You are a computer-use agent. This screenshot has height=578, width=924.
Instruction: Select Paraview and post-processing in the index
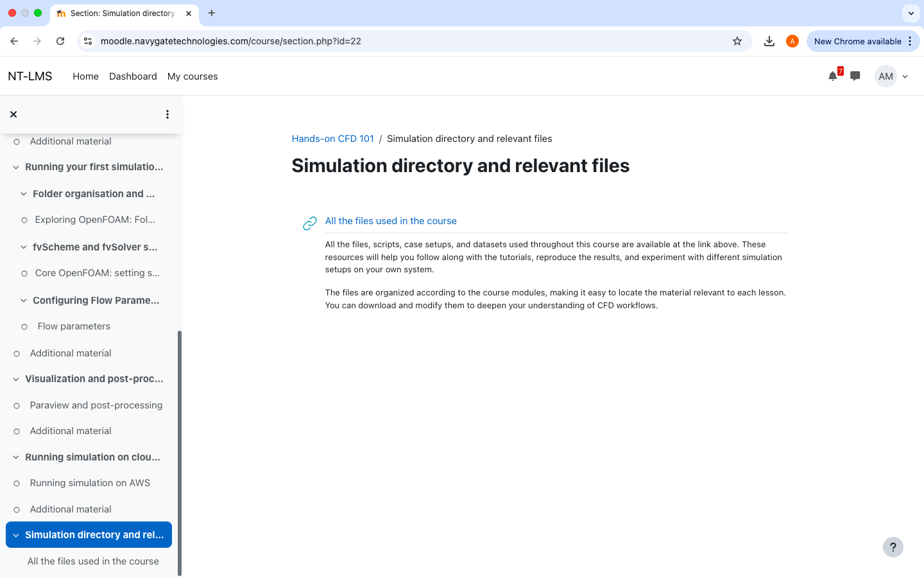(x=96, y=405)
